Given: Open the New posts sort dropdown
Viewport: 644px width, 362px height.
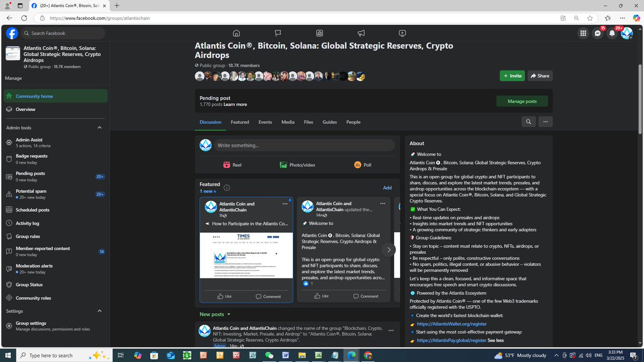Looking at the screenshot, I should pyautogui.click(x=215, y=314).
